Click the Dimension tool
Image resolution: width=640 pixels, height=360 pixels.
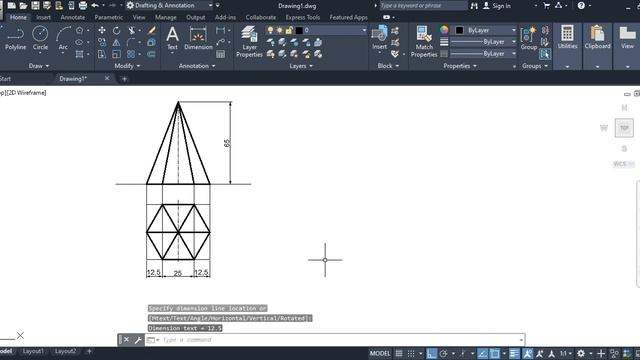pyautogui.click(x=198, y=38)
